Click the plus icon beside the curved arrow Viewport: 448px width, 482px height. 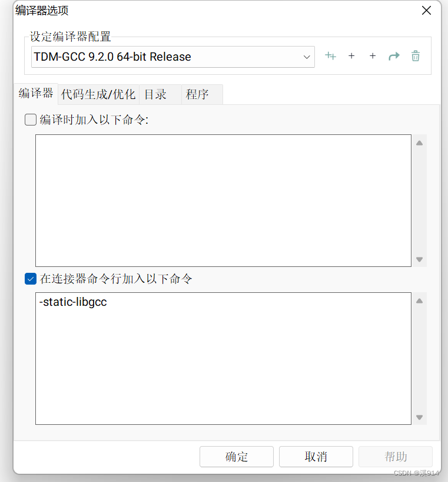373,56
